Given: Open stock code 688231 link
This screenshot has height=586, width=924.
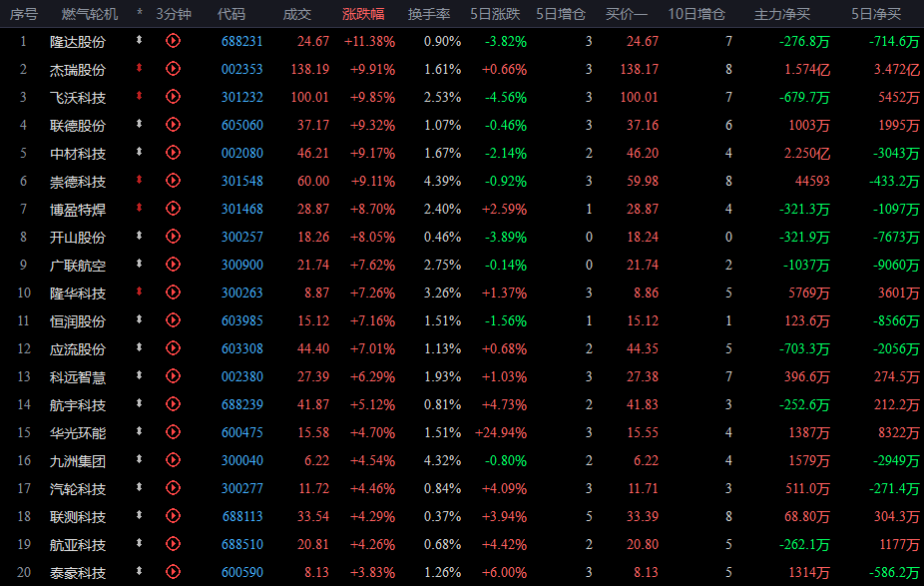Looking at the screenshot, I should (242, 41).
